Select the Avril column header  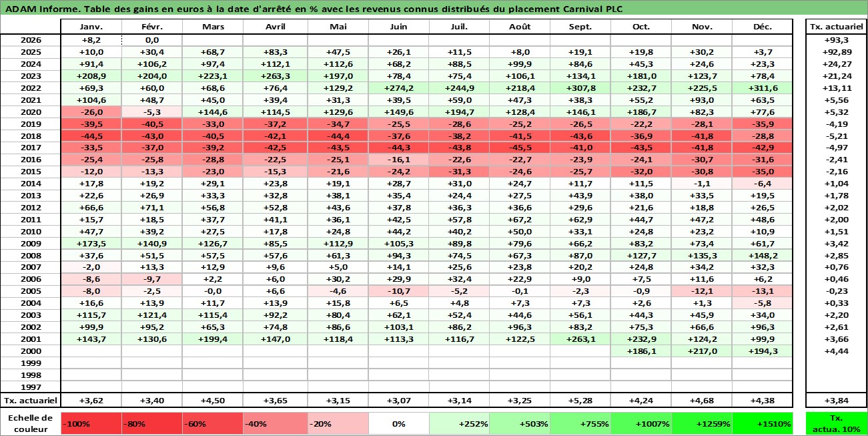point(275,27)
